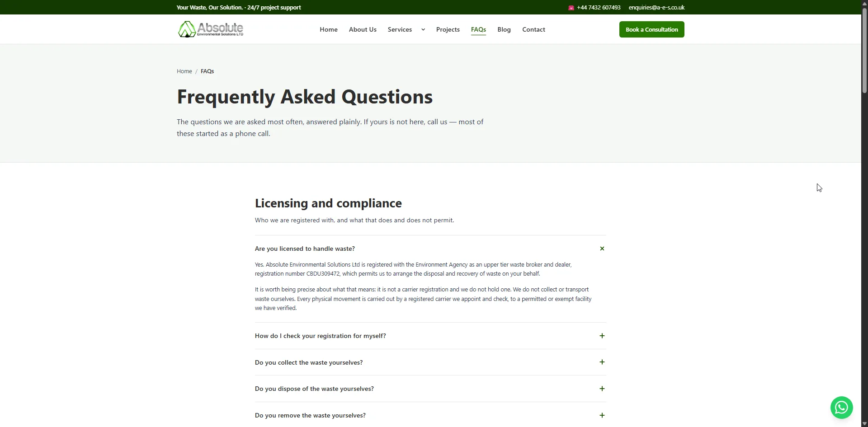Screen dimensions: 868x427
Task: Click the 'Licensing and compliance' section heading
Action: [x=328, y=203]
